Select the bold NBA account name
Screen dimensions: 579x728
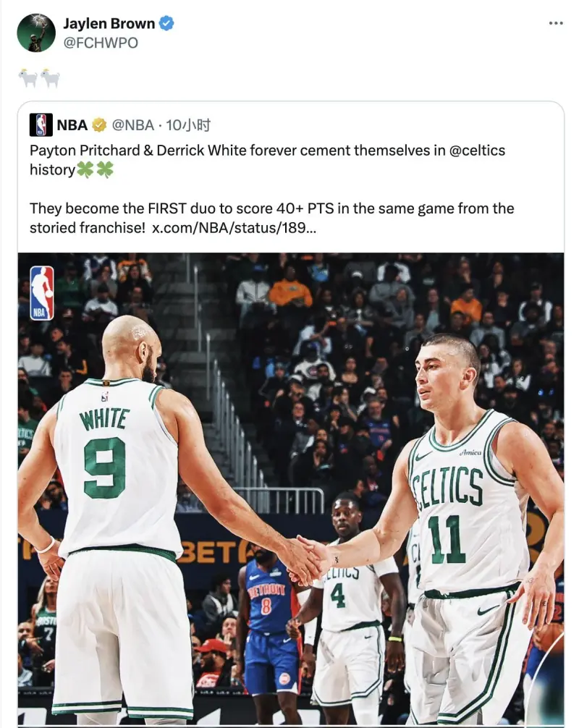pyautogui.click(x=72, y=125)
